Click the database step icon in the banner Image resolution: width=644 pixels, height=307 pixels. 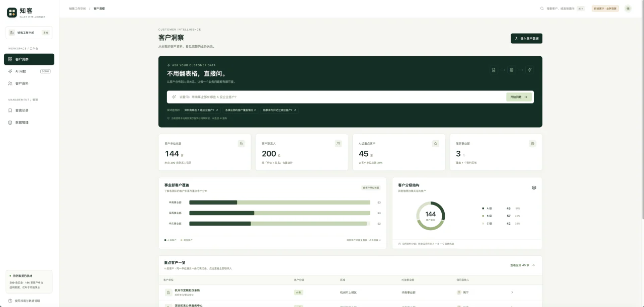pyautogui.click(x=512, y=70)
